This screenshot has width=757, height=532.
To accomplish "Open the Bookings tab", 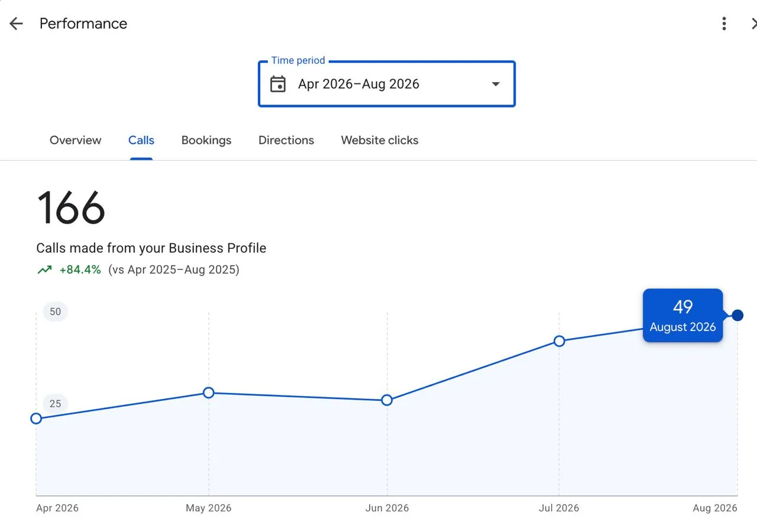I will pos(206,140).
